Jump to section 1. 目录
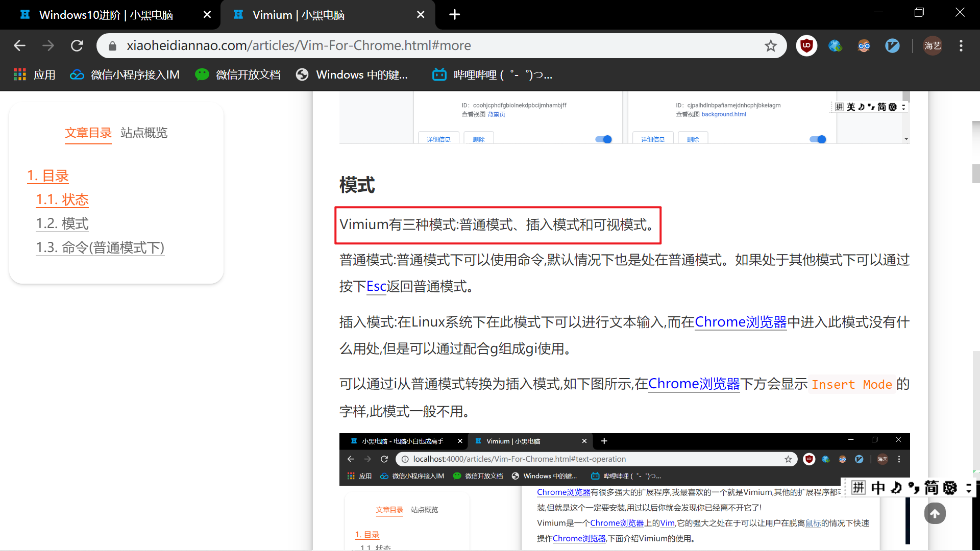The width and height of the screenshot is (980, 551). 48,176
